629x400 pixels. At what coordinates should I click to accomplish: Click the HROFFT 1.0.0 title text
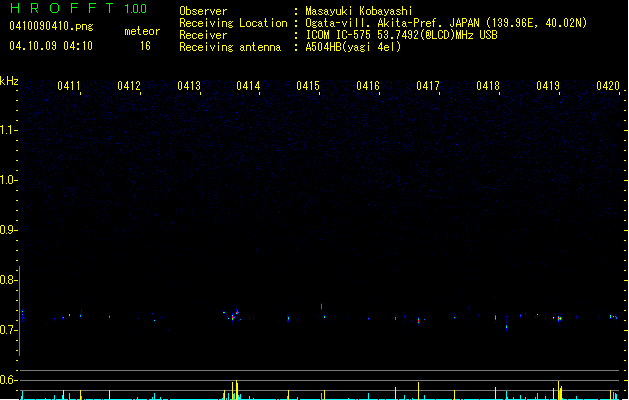pyautogui.click(x=78, y=8)
